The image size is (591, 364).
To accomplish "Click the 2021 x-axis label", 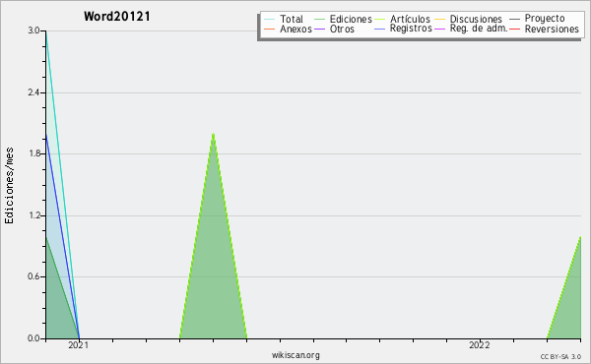I will pos(79,345).
